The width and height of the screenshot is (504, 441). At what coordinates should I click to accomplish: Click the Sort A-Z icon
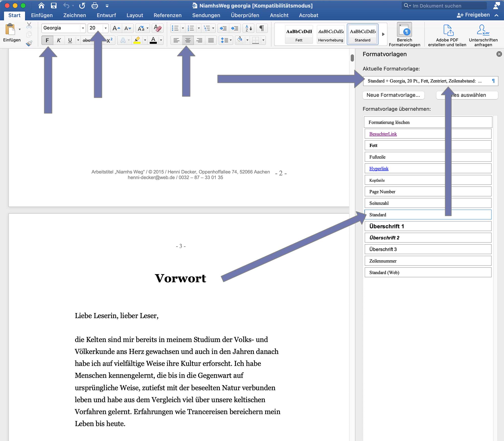click(x=248, y=28)
